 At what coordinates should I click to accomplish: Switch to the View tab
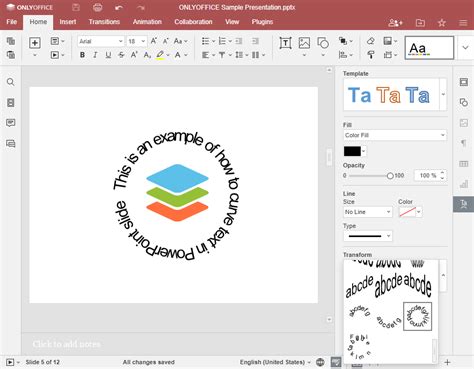[232, 22]
